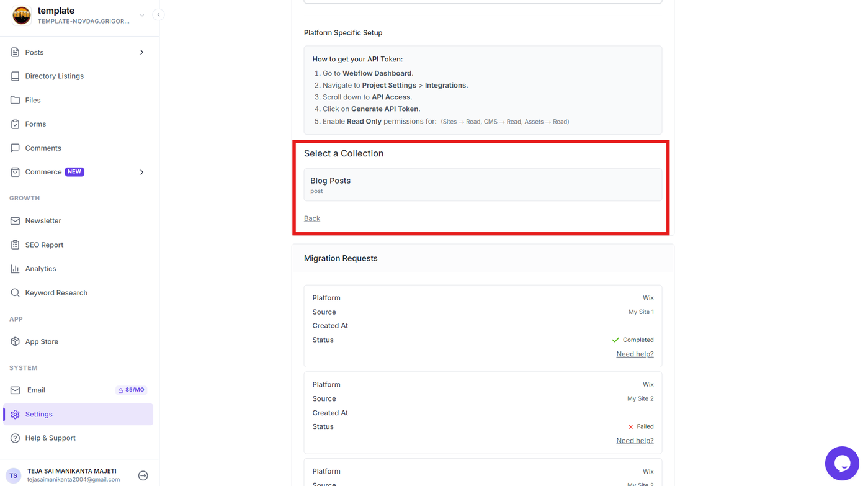The image size is (868, 486).
Task: Click the Files folder icon
Action: [x=15, y=100]
